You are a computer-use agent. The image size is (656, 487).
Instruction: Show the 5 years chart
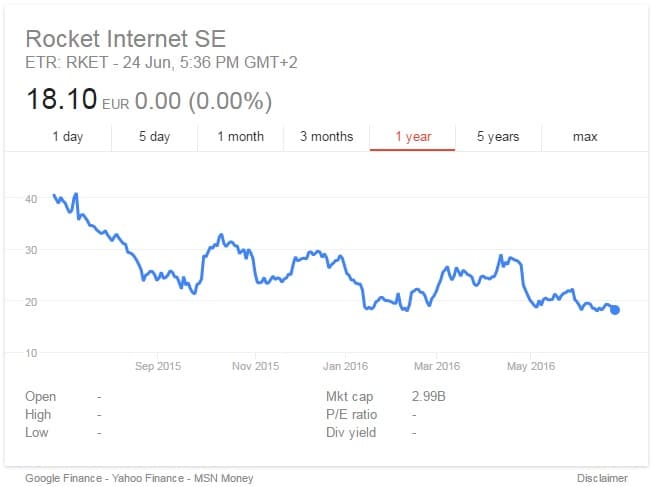point(498,137)
